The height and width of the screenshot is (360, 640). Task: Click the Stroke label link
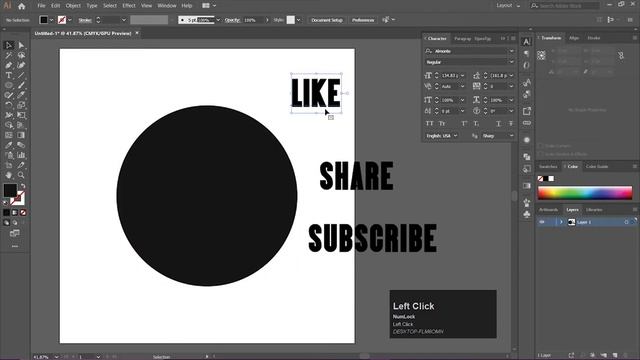tap(85, 20)
